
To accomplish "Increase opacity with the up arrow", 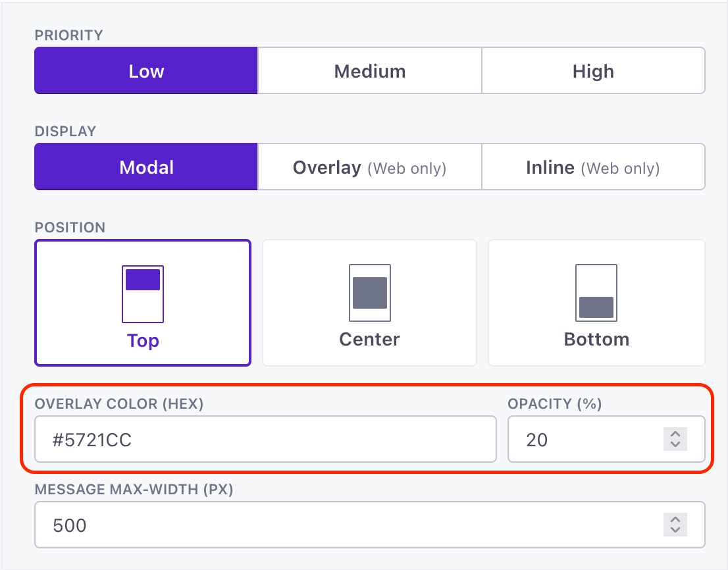I will click(x=675, y=434).
